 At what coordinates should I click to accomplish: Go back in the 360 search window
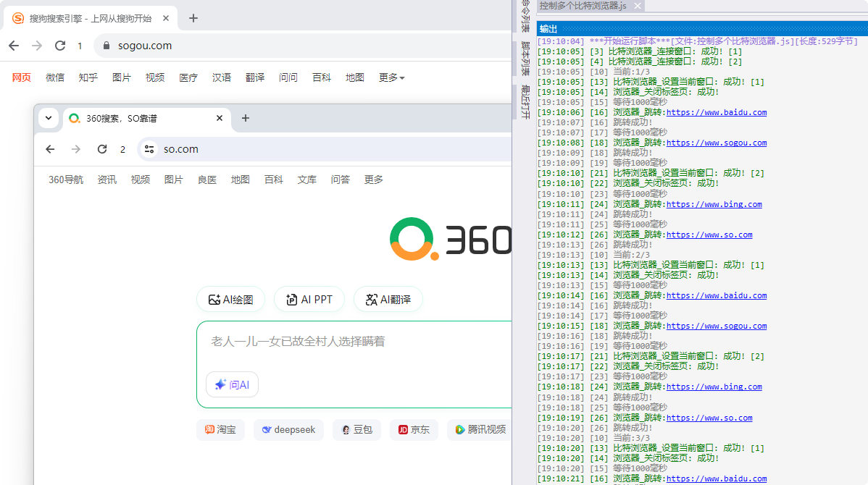[50, 149]
